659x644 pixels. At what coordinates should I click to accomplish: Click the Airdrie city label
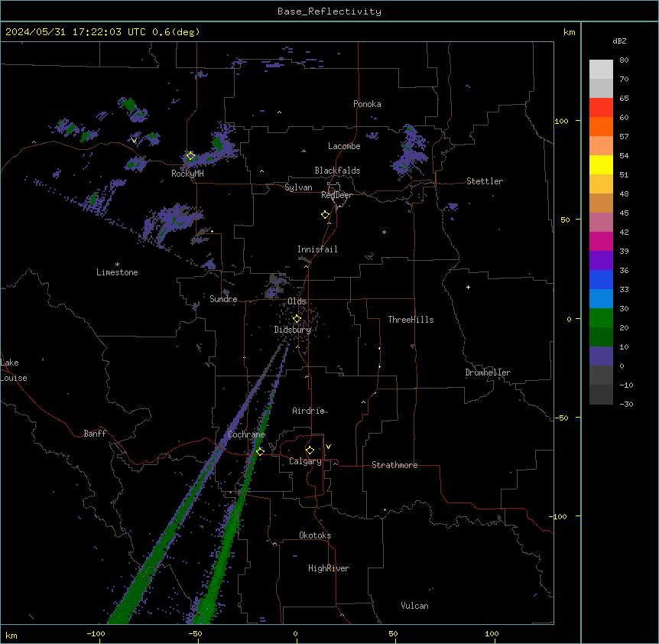(x=308, y=411)
